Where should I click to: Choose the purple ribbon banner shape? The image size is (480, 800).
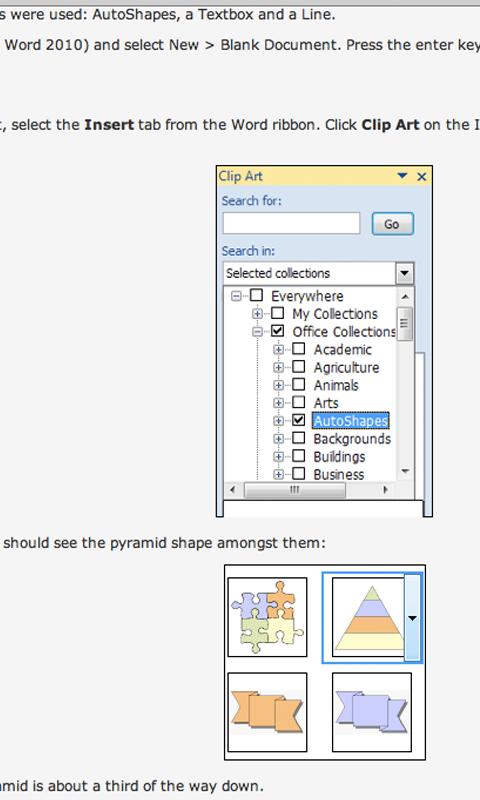[372, 712]
